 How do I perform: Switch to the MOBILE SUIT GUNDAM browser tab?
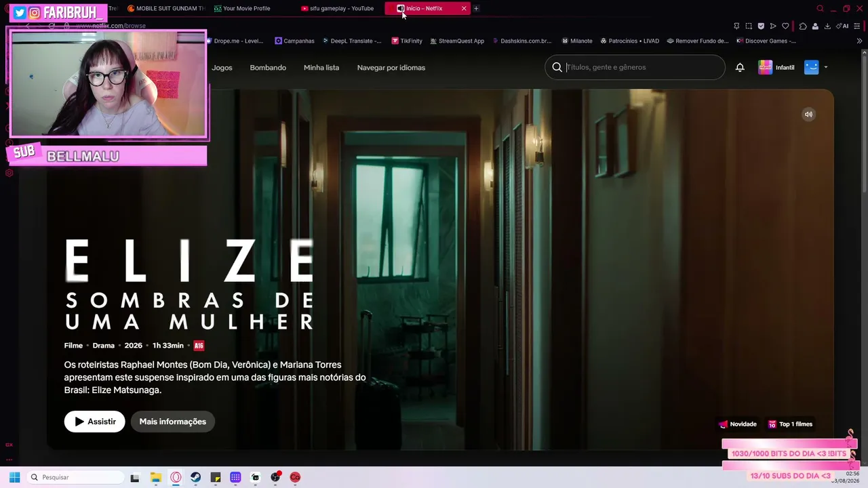(166, 8)
